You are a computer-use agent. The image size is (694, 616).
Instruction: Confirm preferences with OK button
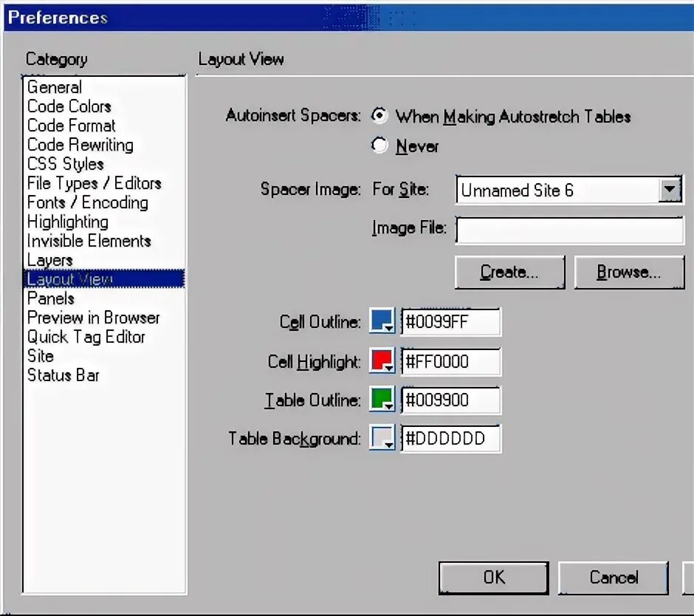click(x=494, y=578)
